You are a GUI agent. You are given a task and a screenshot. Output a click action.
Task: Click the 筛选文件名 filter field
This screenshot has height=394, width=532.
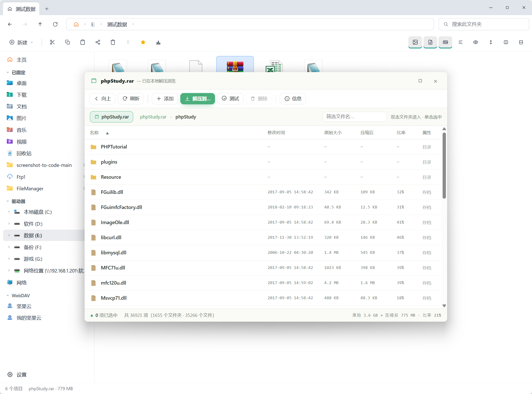tap(354, 117)
